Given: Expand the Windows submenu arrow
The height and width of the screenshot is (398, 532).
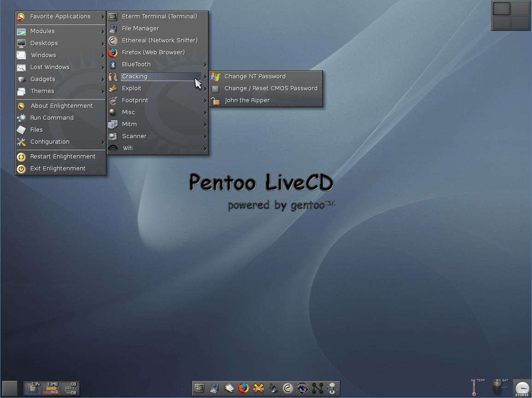Looking at the screenshot, I should [103, 56].
